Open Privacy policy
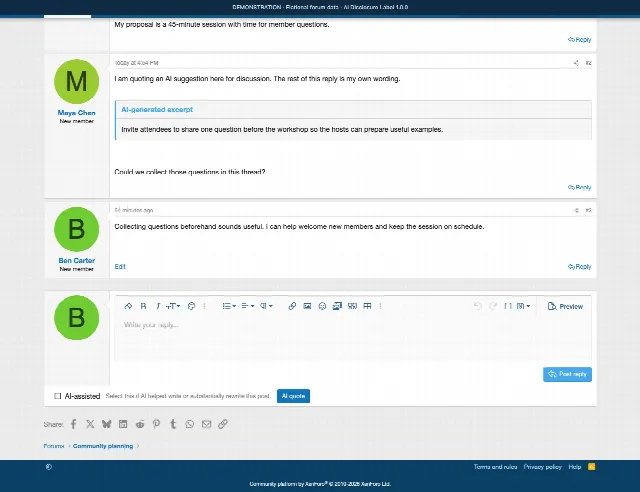The height and width of the screenshot is (492, 640). [542, 467]
